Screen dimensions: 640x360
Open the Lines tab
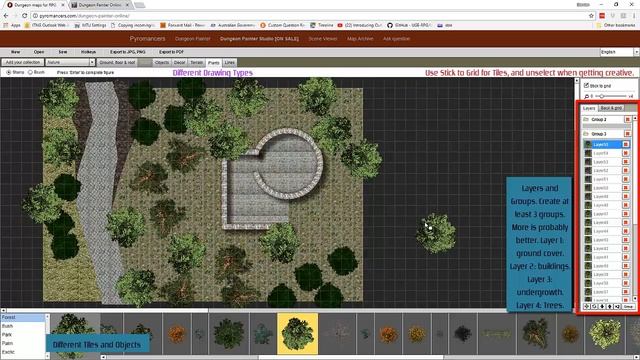[229, 62]
